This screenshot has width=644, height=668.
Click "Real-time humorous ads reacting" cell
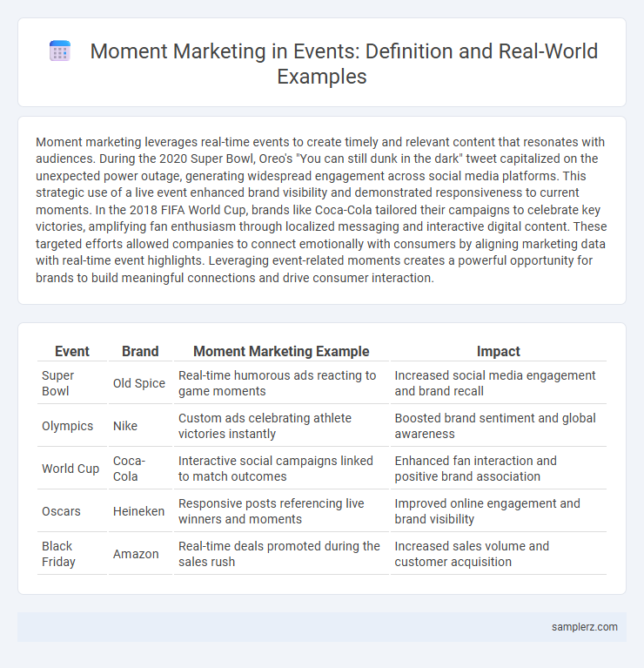tap(281, 383)
